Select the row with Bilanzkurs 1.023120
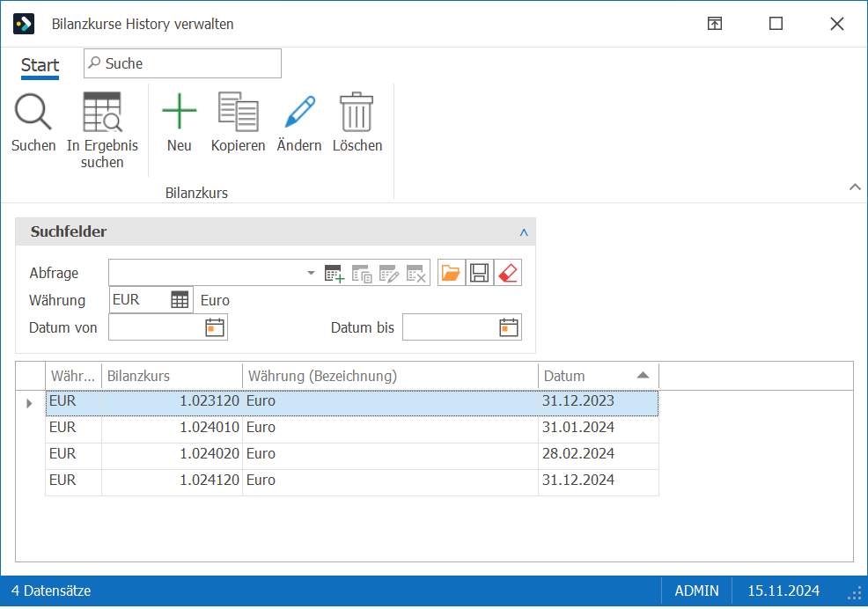Screen dimensions: 868x609 352,403
